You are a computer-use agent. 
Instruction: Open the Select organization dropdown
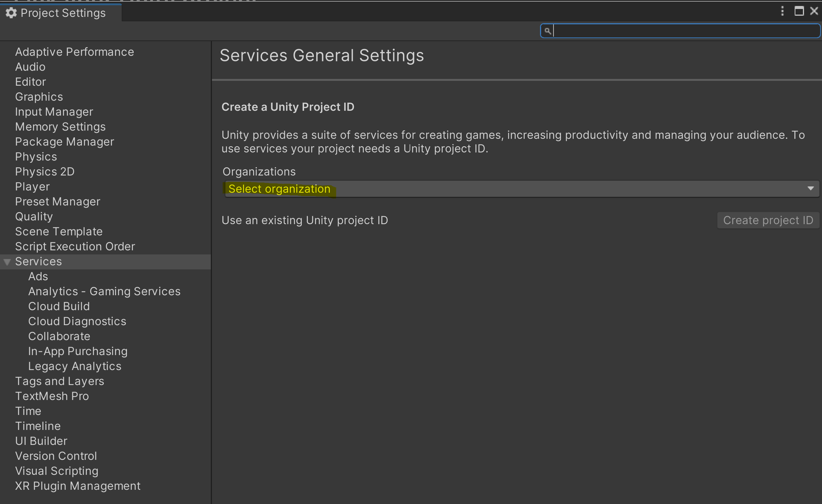tap(521, 189)
